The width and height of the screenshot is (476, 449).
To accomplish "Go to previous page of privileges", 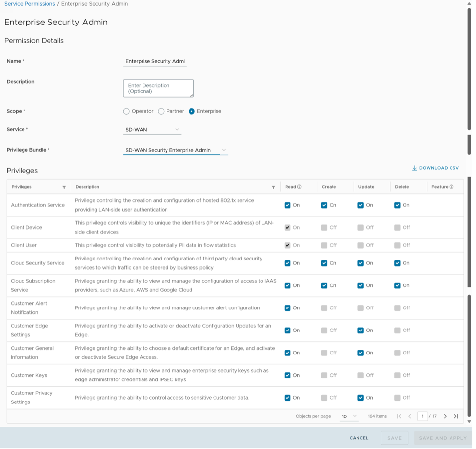I will [x=410, y=416].
